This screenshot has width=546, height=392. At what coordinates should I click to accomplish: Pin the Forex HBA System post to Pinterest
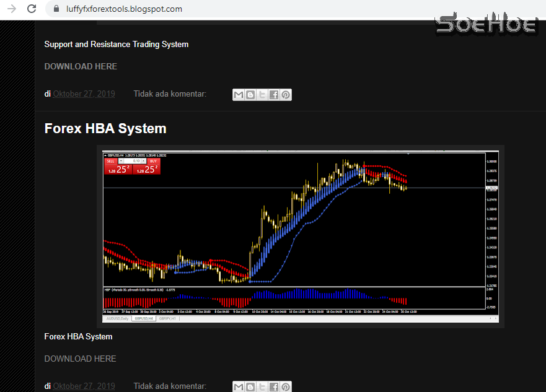pyautogui.click(x=286, y=387)
